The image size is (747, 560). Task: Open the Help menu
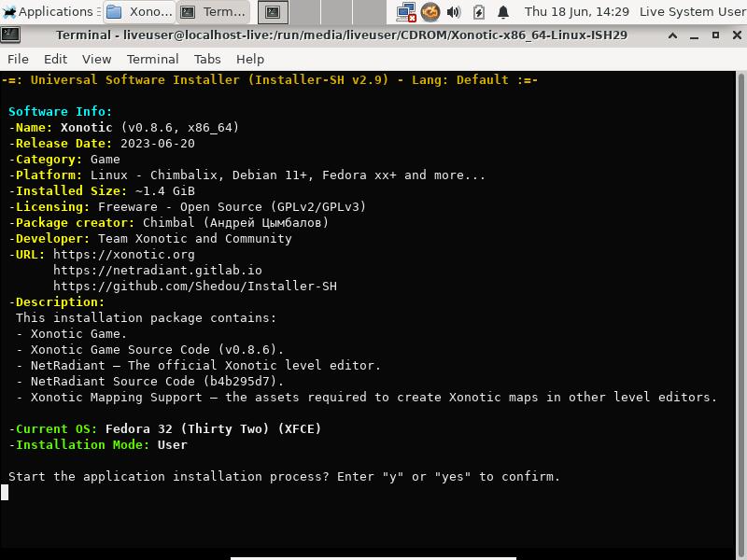click(250, 59)
